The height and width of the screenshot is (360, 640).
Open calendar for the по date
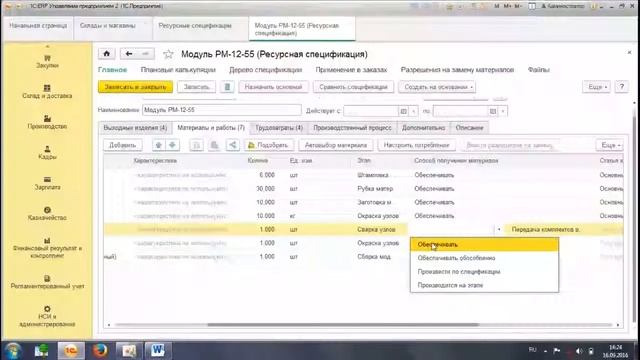pyautogui.click(x=493, y=111)
